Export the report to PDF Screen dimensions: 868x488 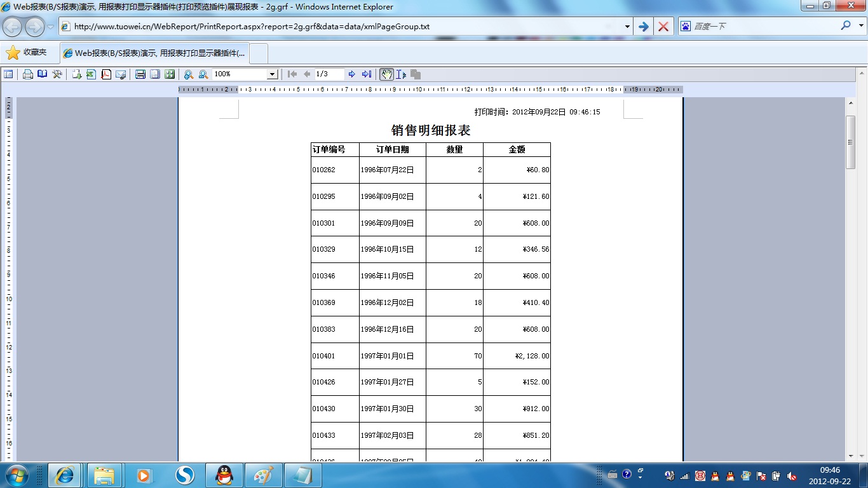(x=106, y=74)
